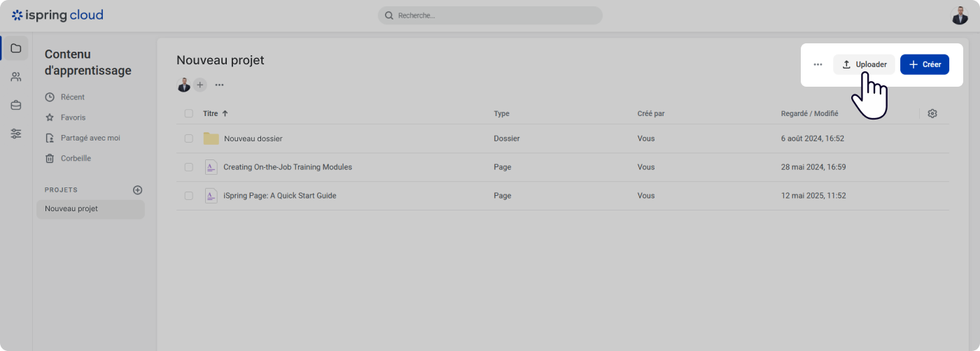Image resolution: width=980 pixels, height=351 pixels.
Task: Open the sliders settings icon in left rail
Action: (15, 134)
